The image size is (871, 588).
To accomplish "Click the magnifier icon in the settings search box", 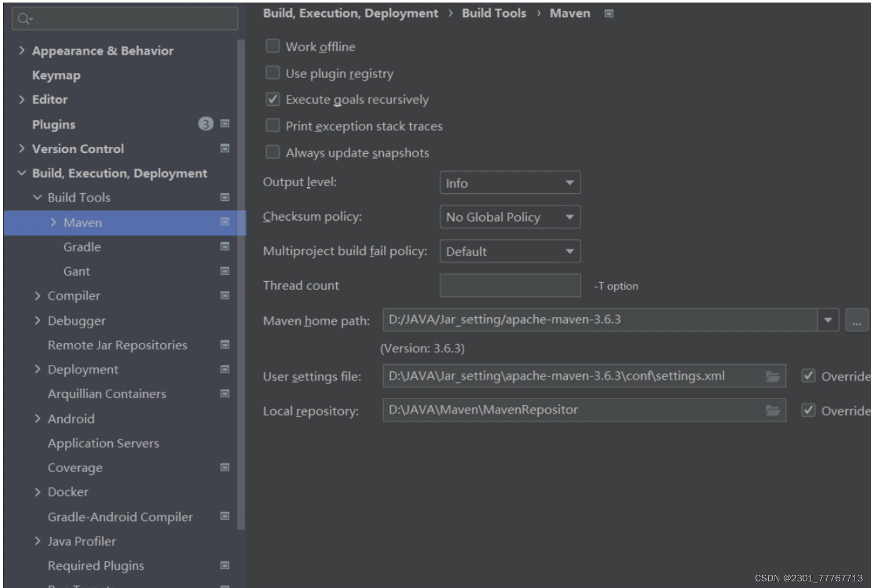I will [24, 19].
